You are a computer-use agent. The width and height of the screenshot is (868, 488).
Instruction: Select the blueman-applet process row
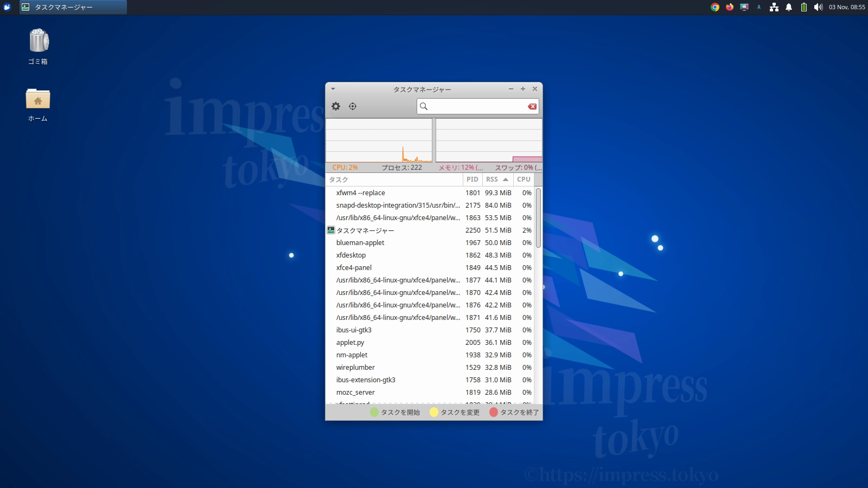pos(430,243)
